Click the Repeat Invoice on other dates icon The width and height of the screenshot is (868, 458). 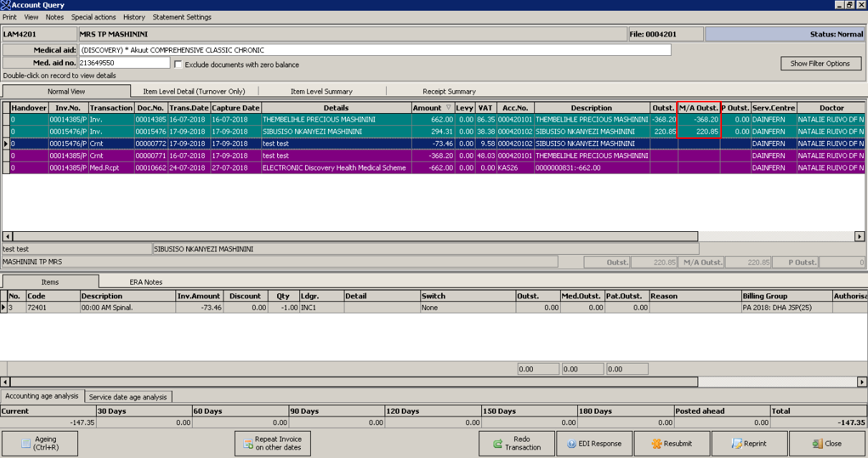(x=246, y=444)
